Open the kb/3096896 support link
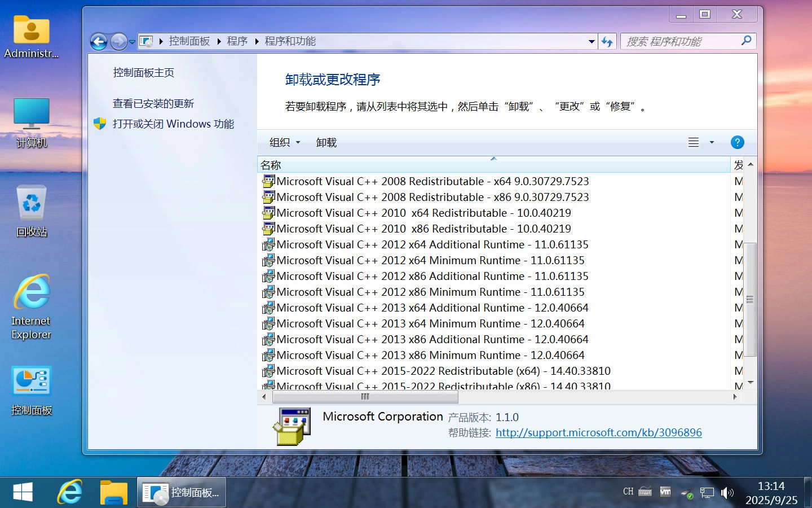Viewport: 812px width, 508px height. tap(598, 432)
